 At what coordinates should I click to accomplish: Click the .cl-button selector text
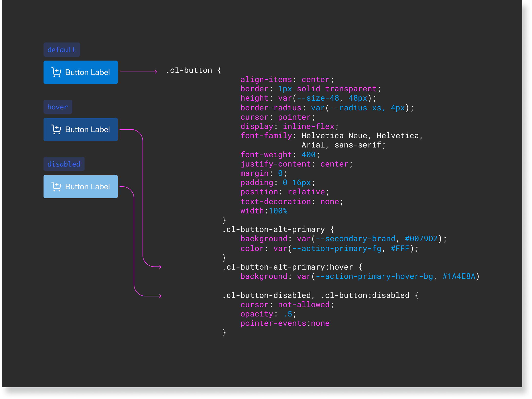pos(189,70)
